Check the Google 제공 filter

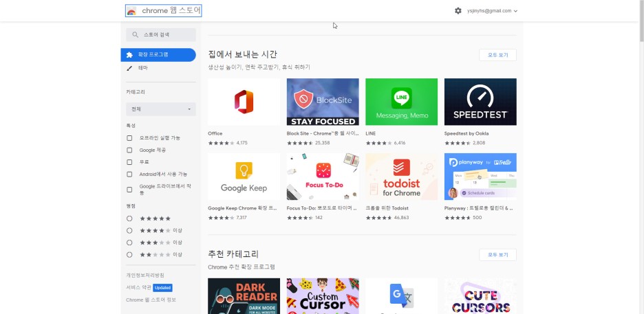(x=129, y=150)
